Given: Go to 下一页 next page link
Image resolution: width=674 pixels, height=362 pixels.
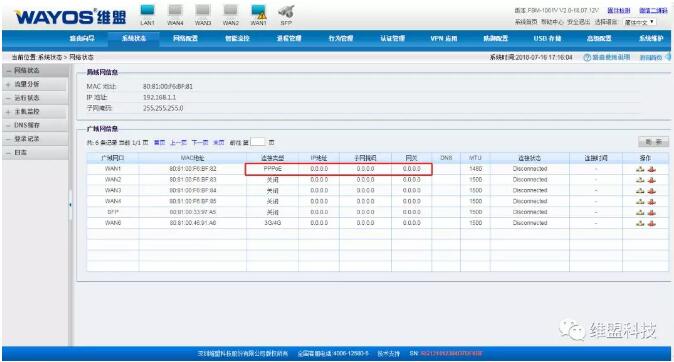Looking at the screenshot, I should pyautogui.click(x=200, y=143).
